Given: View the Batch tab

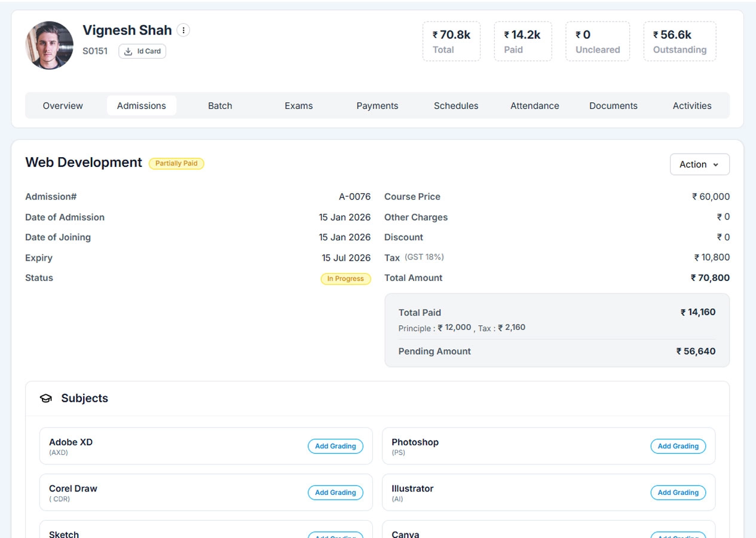Looking at the screenshot, I should 220,106.
